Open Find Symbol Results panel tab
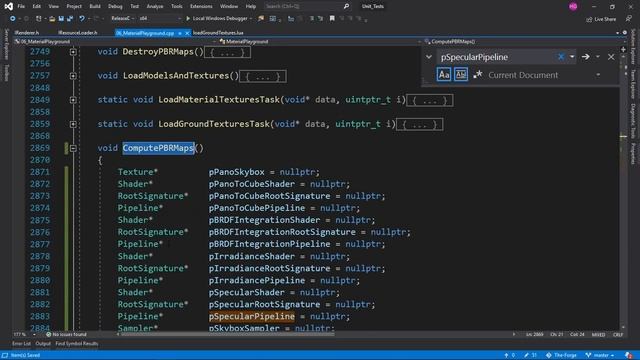Image resolution: width=640 pixels, height=360 pixels. click(77, 344)
